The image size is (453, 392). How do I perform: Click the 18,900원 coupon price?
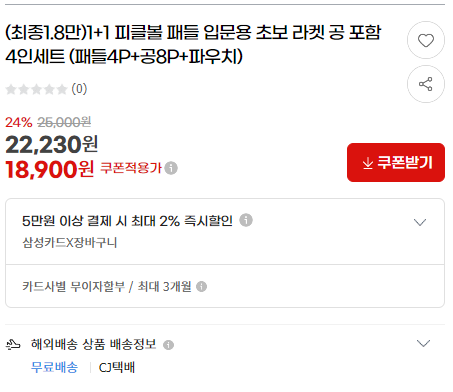(x=50, y=169)
